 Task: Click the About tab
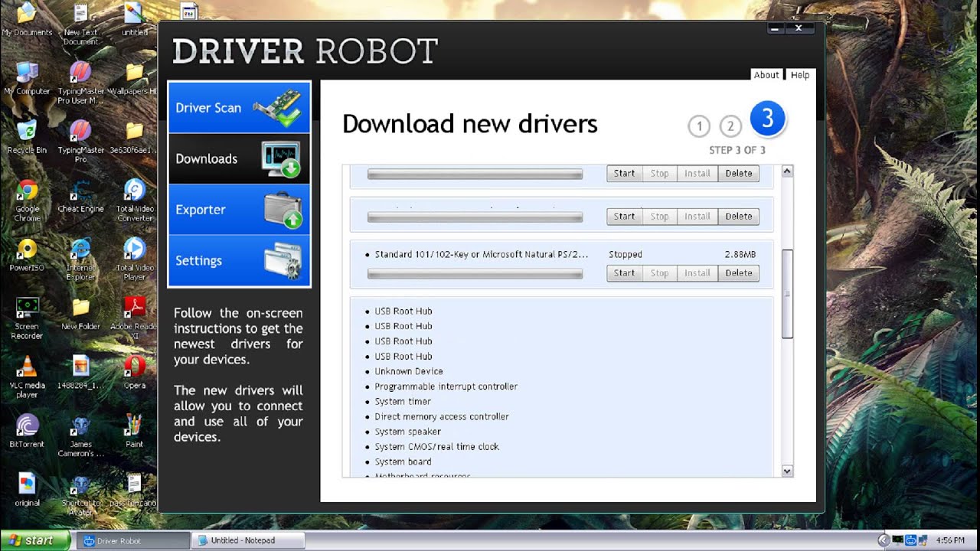[766, 75]
